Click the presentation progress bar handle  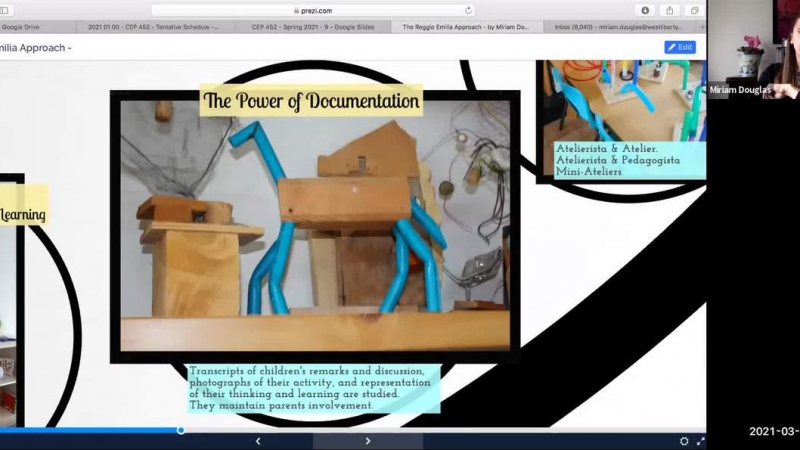(181, 430)
